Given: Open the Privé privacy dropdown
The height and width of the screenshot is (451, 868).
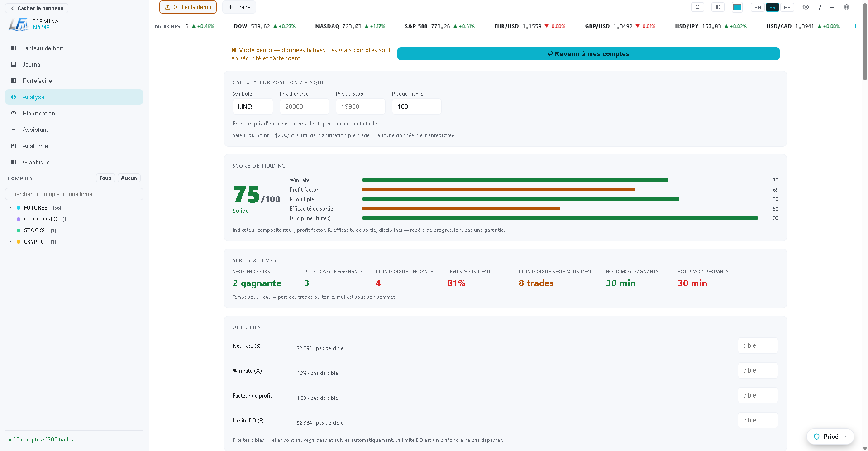Looking at the screenshot, I should [x=830, y=437].
